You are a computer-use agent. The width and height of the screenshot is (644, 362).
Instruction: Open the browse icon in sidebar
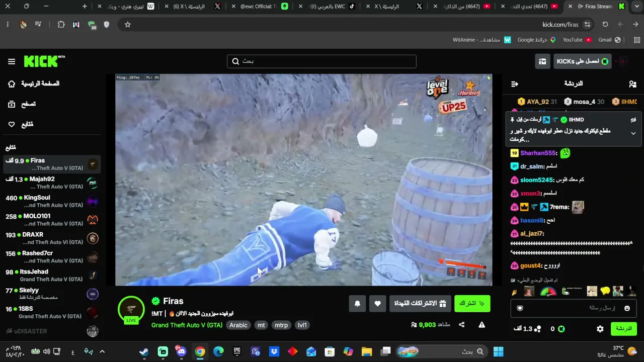pyautogui.click(x=12, y=104)
